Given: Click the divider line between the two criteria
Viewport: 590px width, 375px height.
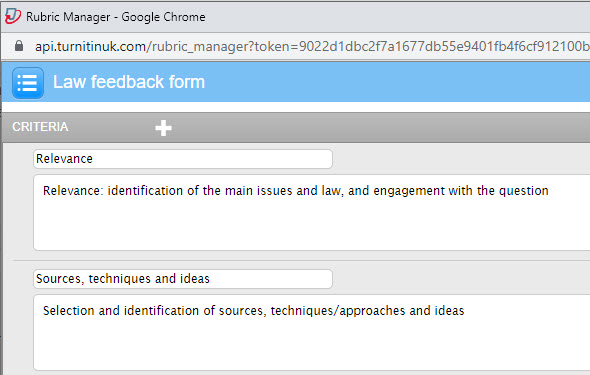Looking at the screenshot, I should 301,260.
